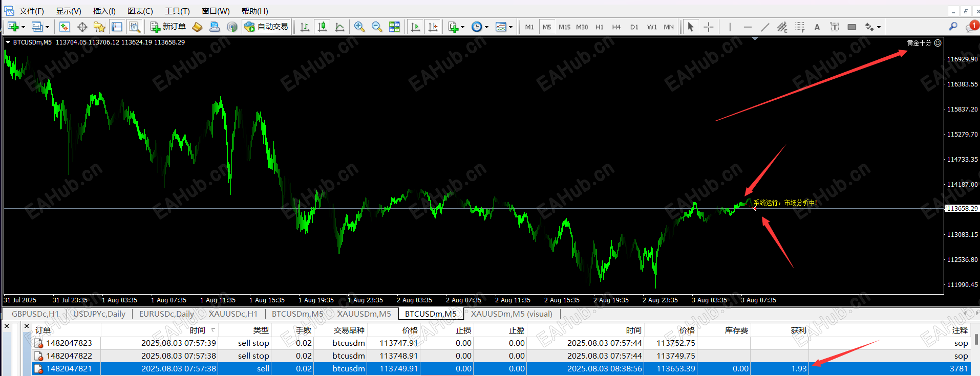
Task: Open the 工具(T) menu
Action: tap(177, 11)
